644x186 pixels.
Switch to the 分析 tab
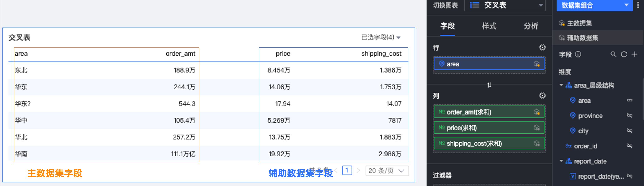click(x=531, y=26)
